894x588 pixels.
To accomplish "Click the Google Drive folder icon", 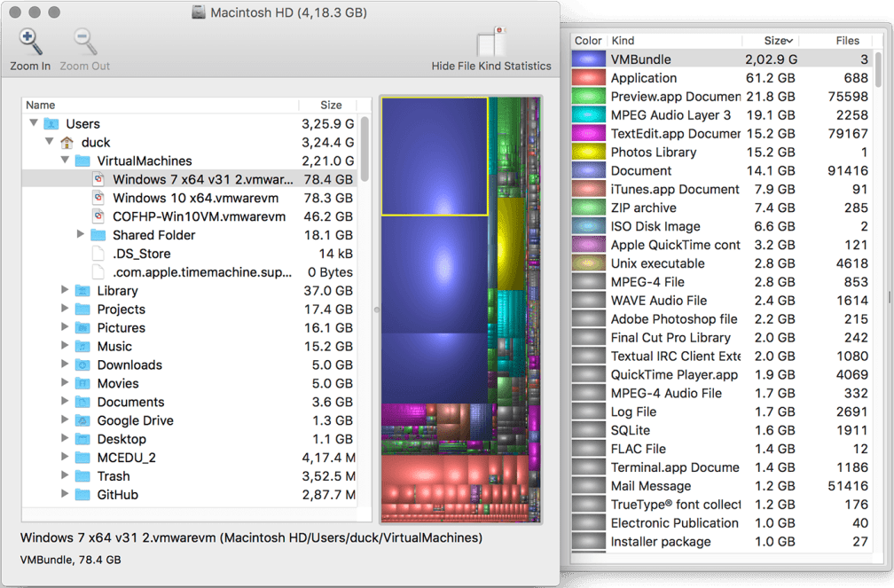I will [82, 420].
